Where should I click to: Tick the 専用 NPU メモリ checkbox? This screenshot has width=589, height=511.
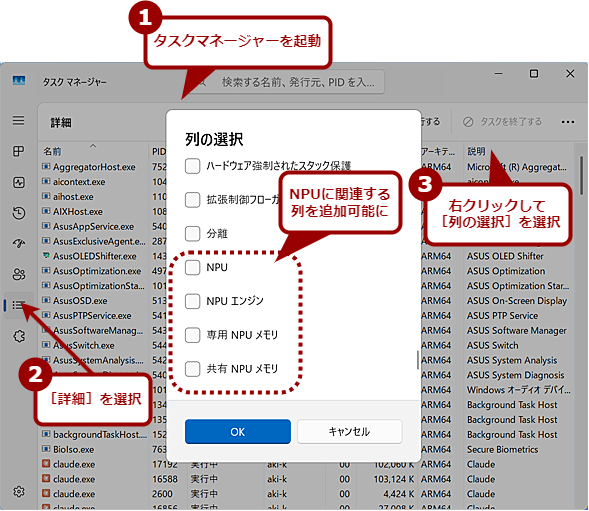(192, 335)
